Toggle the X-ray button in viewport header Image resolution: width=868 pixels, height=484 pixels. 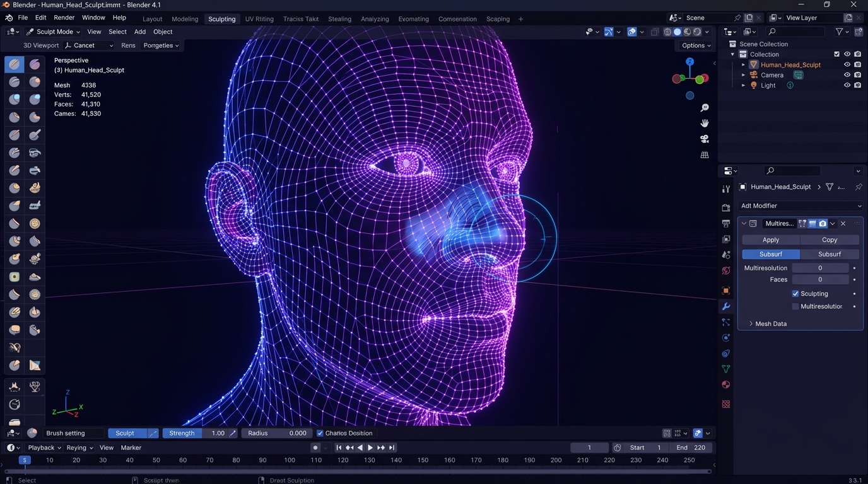(x=655, y=32)
